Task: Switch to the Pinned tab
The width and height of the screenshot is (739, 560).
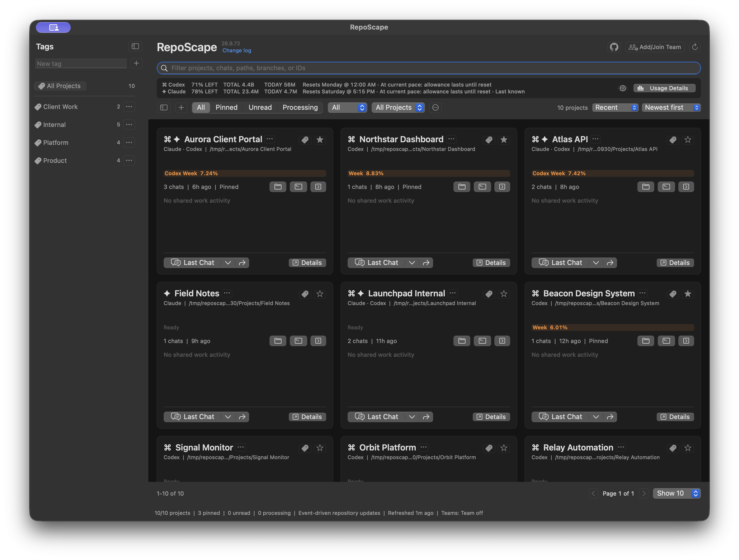Action: click(x=226, y=108)
